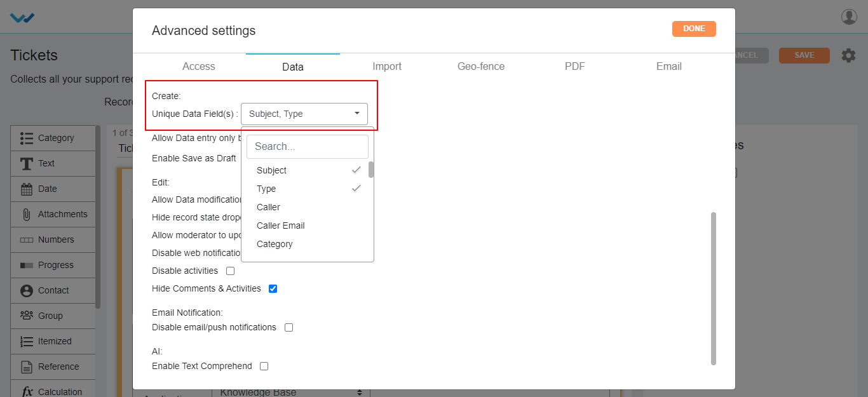Deselect Type in the dropdown list

[x=308, y=189]
